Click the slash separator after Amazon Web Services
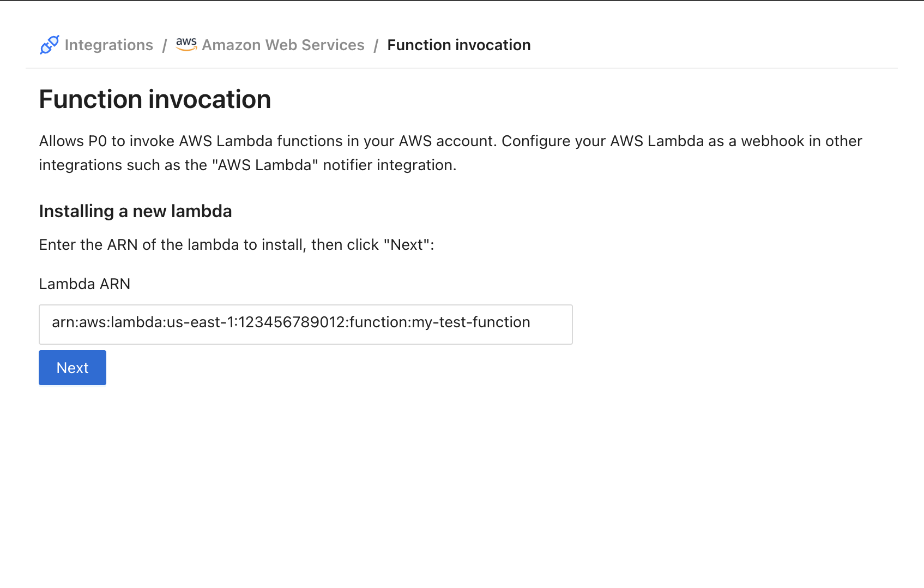Screen dimensions: 924x588 tap(376, 45)
